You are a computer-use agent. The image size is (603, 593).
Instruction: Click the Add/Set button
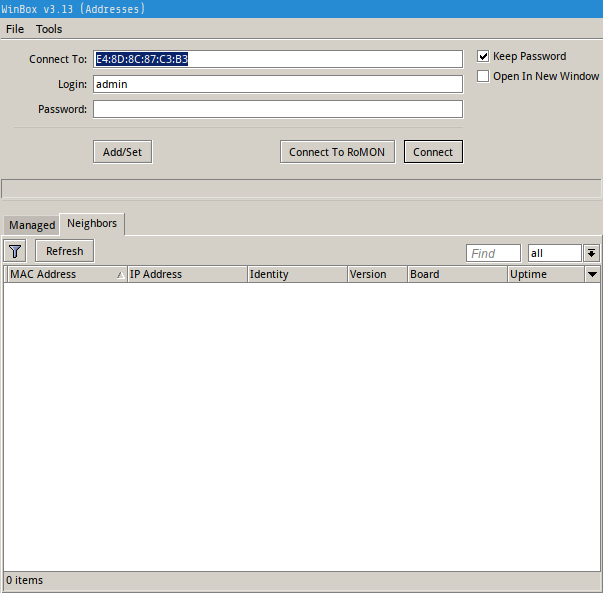tap(122, 152)
